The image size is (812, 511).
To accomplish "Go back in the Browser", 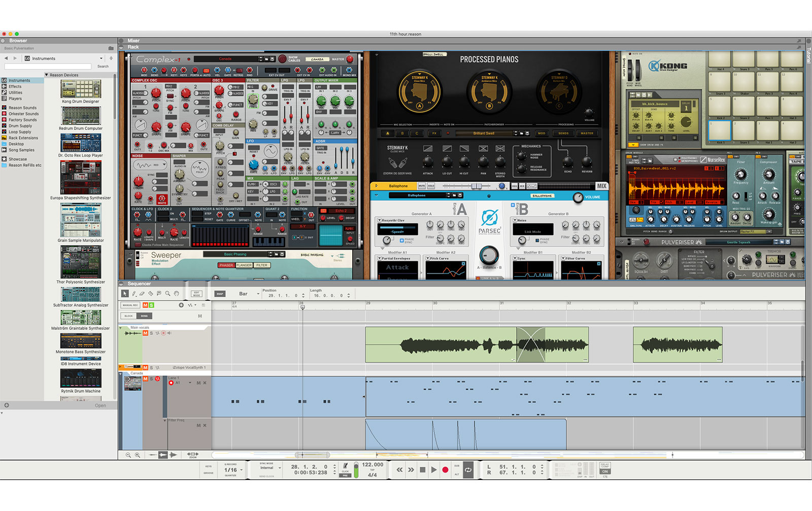I will coord(6,58).
